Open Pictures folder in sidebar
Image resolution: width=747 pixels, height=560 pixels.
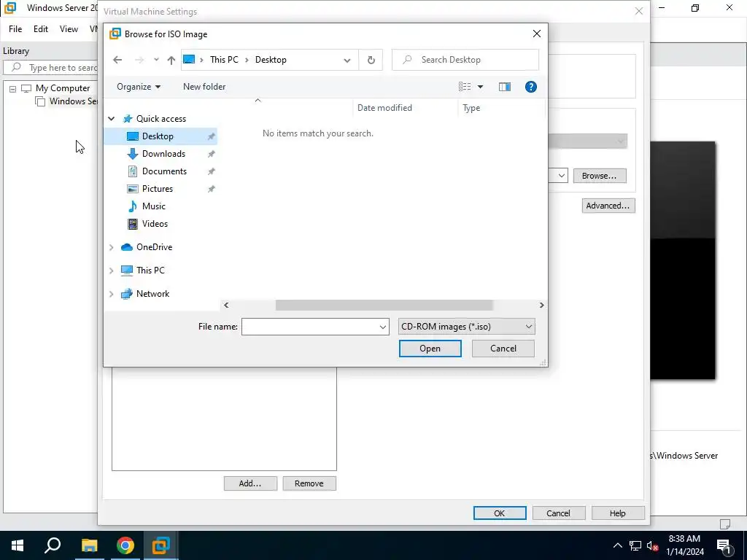158,189
